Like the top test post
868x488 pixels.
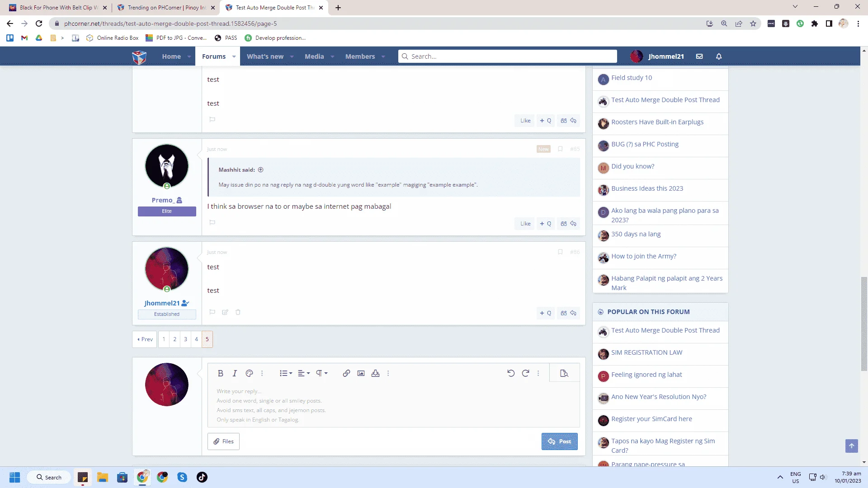coord(525,121)
